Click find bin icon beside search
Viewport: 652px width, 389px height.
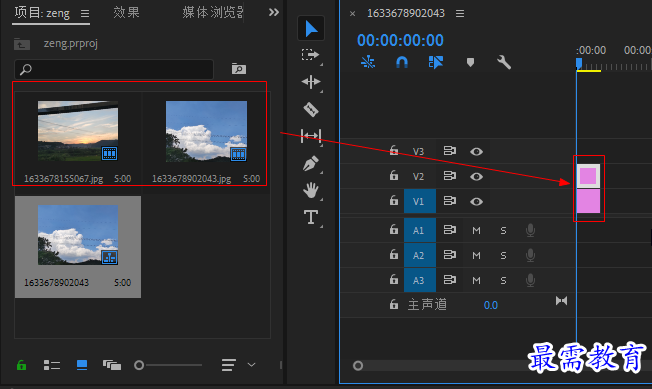pyautogui.click(x=239, y=69)
